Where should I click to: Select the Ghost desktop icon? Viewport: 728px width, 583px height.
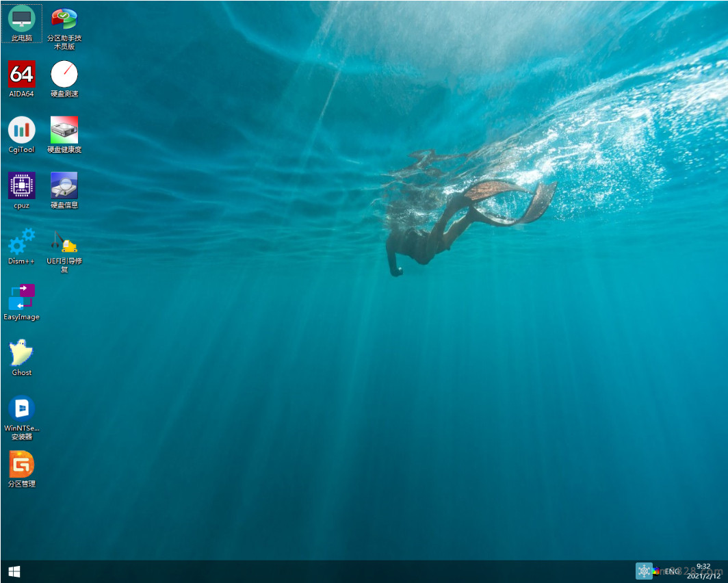coord(22,353)
